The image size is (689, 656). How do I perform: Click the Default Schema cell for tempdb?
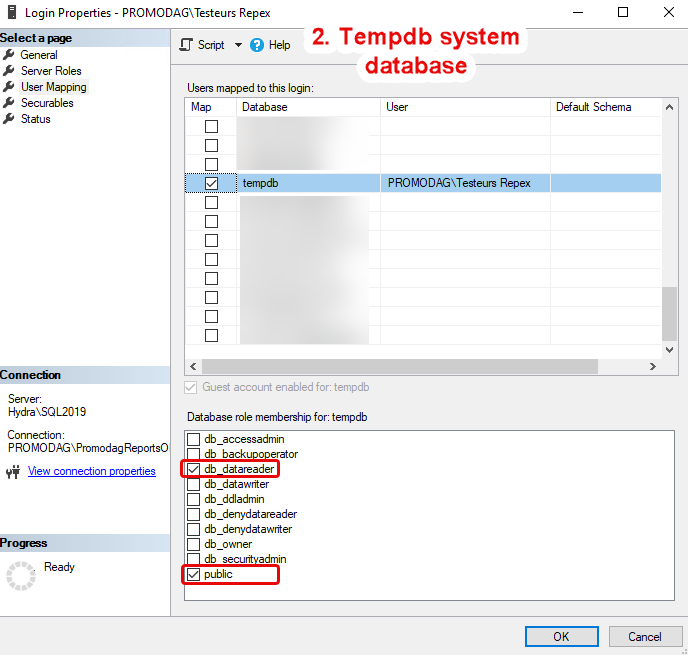[606, 183]
